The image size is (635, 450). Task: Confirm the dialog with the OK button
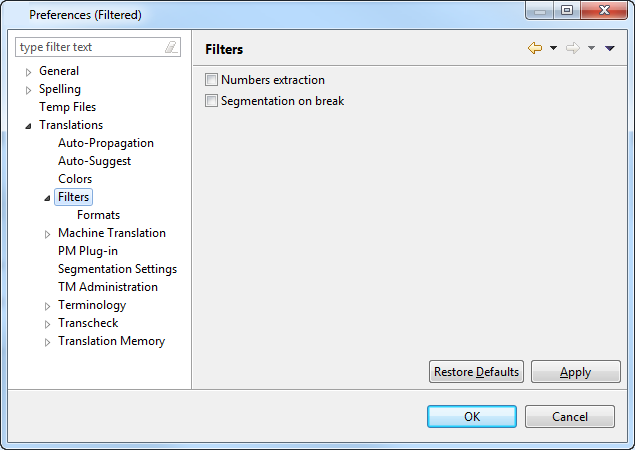point(472,416)
